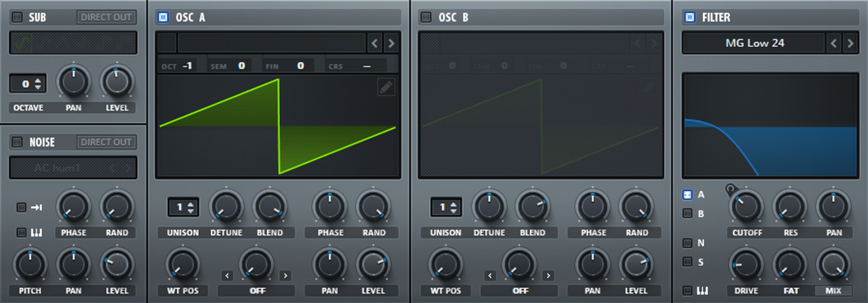
Task: Click OSC B LEVEL knob
Action: 637,264
